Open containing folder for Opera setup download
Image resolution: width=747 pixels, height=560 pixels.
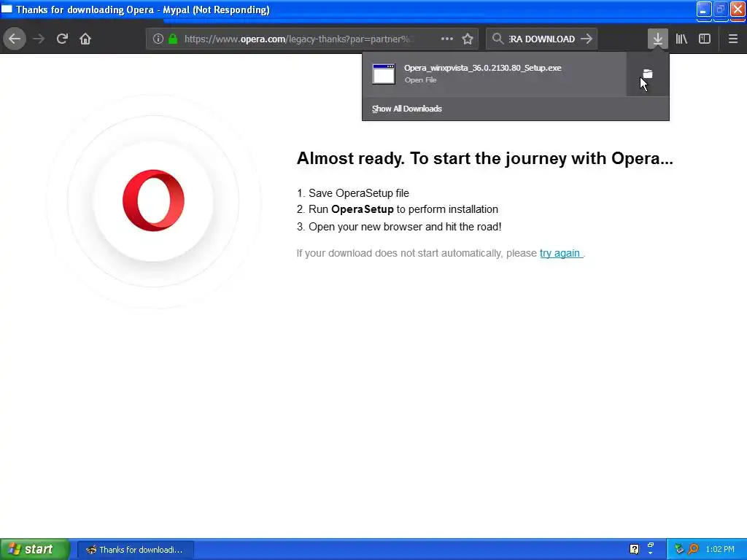pyautogui.click(x=648, y=74)
